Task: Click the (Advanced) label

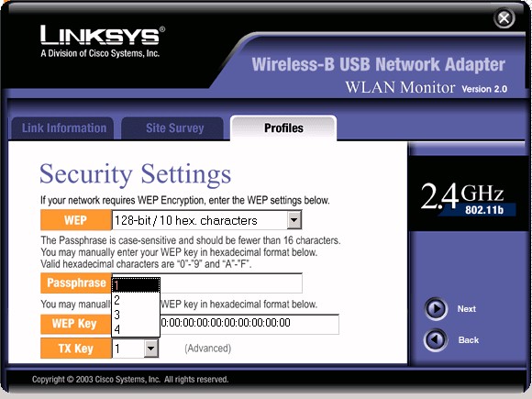Action: pyautogui.click(x=207, y=349)
